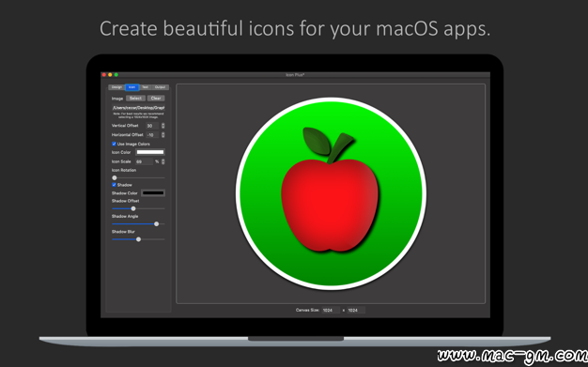Screen dimensions: 588x367
Task: Select the Icon tab
Action: (x=132, y=87)
